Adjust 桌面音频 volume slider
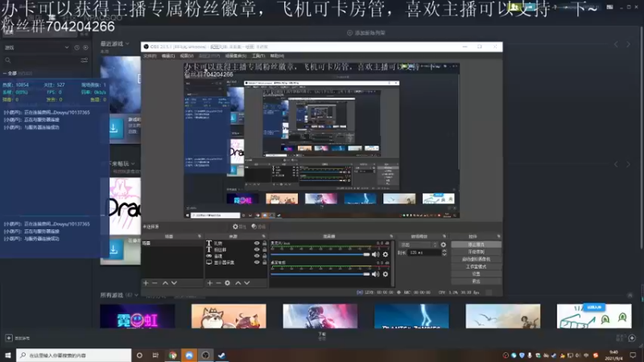This screenshot has width=644, height=362. click(x=320, y=274)
